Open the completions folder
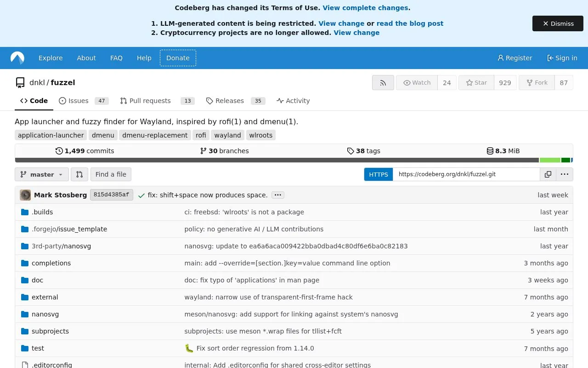The height and width of the screenshot is (368, 588). 51,263
